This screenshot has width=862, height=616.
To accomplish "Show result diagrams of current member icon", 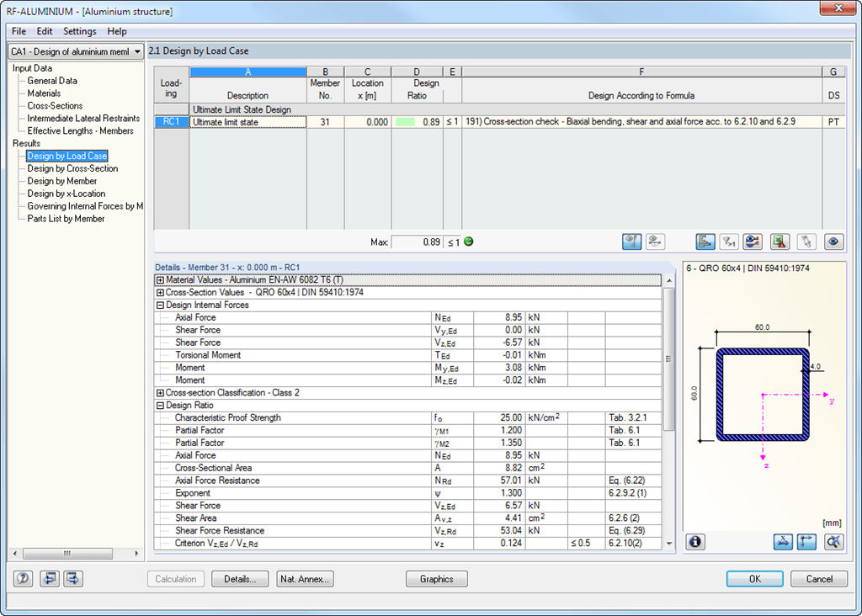I will (753, 242).
